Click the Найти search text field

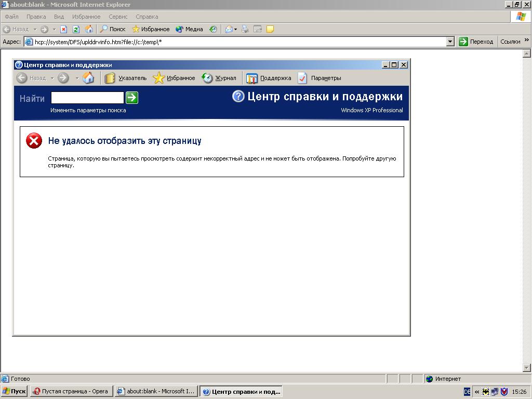(x=87, y=98)
